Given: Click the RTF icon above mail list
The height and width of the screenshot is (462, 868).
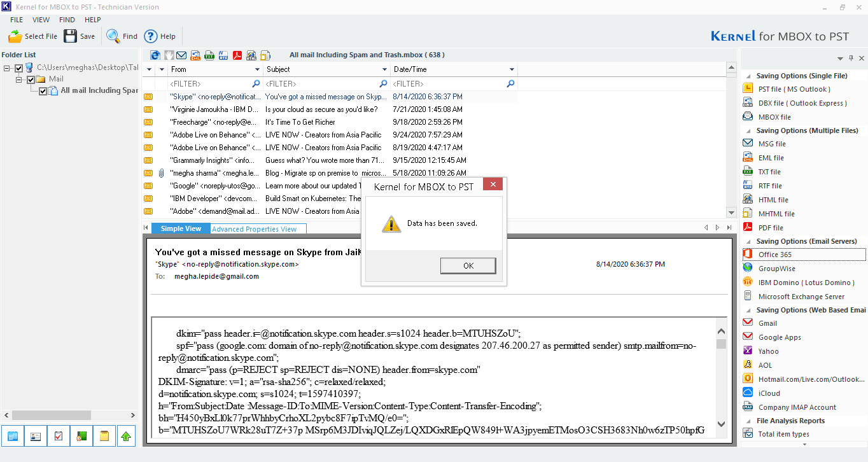Looking at the screenshot, I should [x=223, y=55].
